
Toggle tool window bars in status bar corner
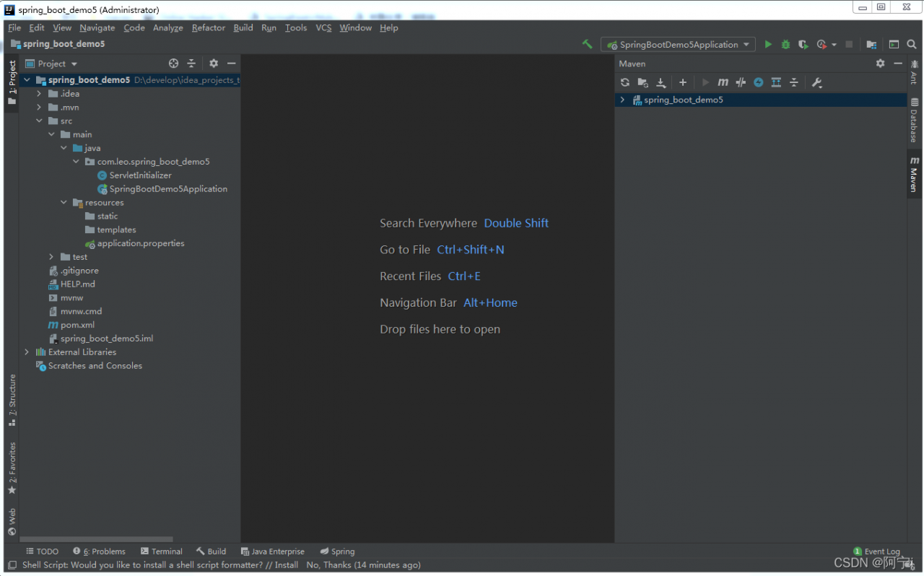12,565
